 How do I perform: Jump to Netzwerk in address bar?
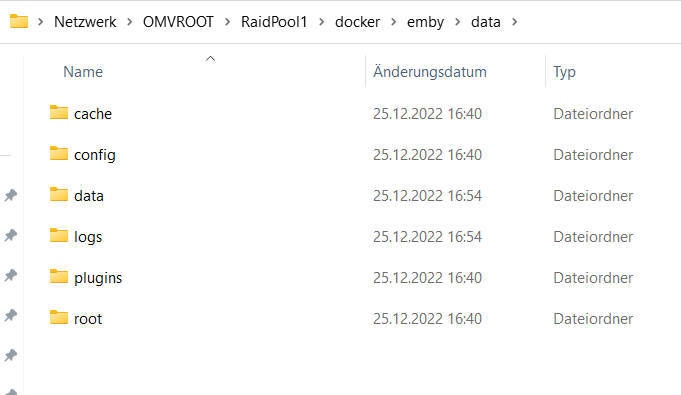(85, 22)
